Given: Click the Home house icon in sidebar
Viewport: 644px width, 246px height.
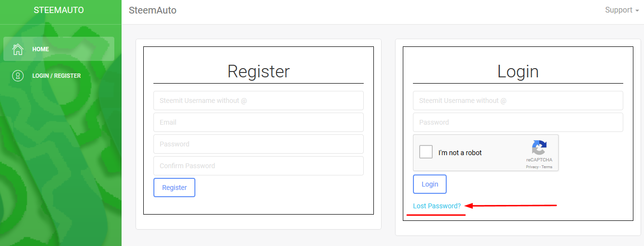Looking at the screenshot, I should pos(18,49).
